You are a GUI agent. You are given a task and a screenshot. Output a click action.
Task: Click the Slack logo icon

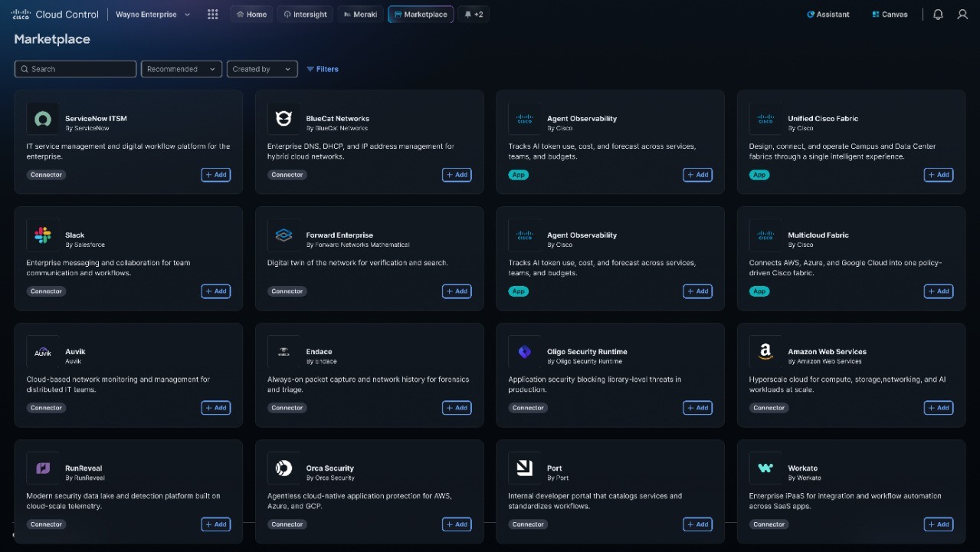(x=43, y=235)
